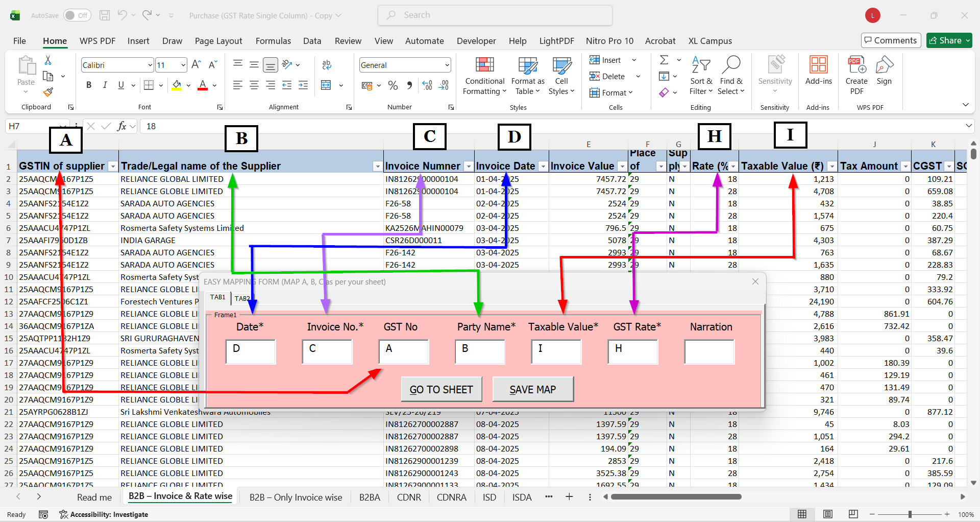
Task: Increase font size with the large A icon
Action: [196, 64]
